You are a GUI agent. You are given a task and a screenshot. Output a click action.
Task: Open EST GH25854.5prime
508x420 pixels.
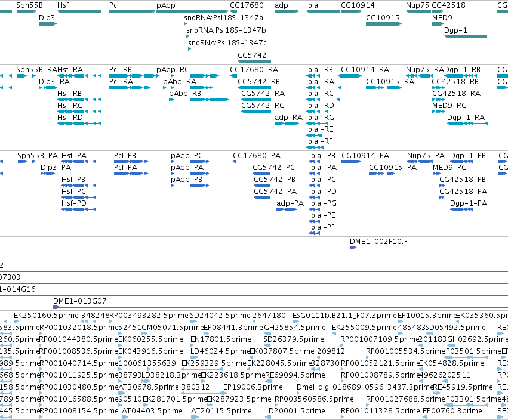(295, 328)
